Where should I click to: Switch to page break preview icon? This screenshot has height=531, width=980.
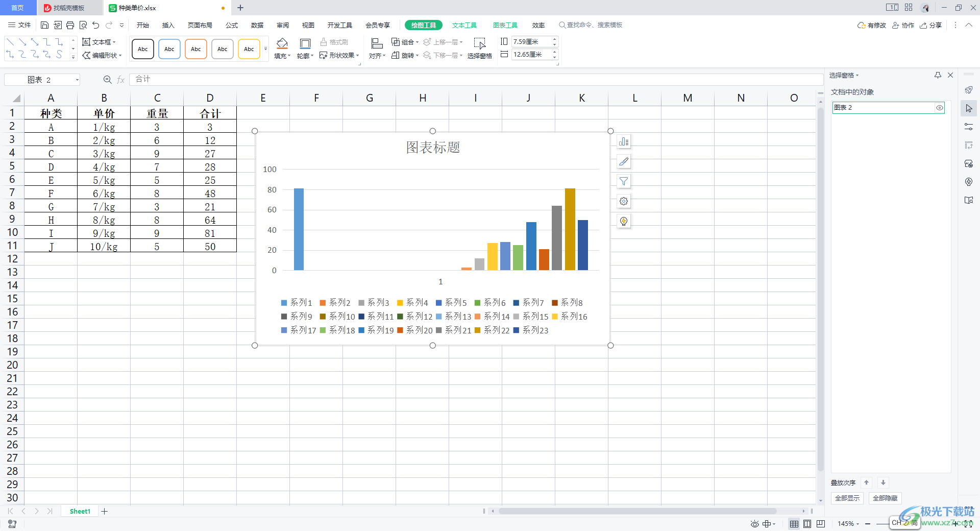click(821, 524)
